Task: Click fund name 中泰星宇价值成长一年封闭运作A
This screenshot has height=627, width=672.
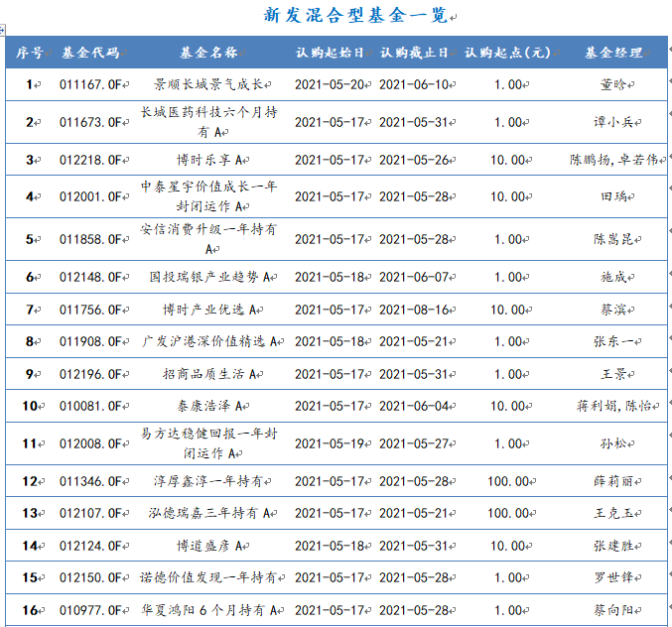Action: [x=209, y=196]
